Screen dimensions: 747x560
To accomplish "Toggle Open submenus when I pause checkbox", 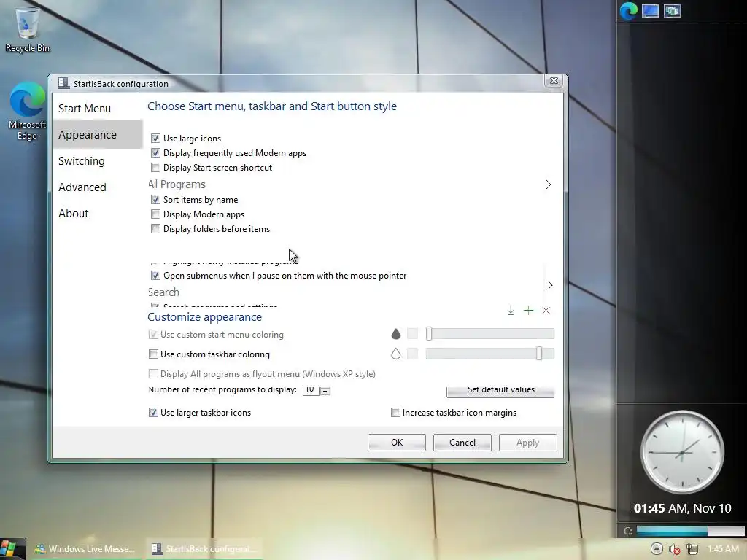I will click(155, 275).
